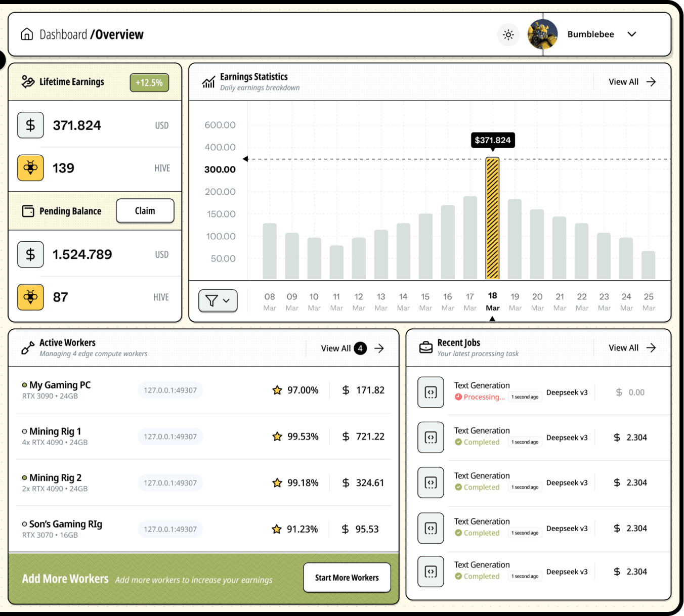Click the Earnings Statistics chart icon
This screenshot has width=684, height=616.
click(x=208, y=82)
